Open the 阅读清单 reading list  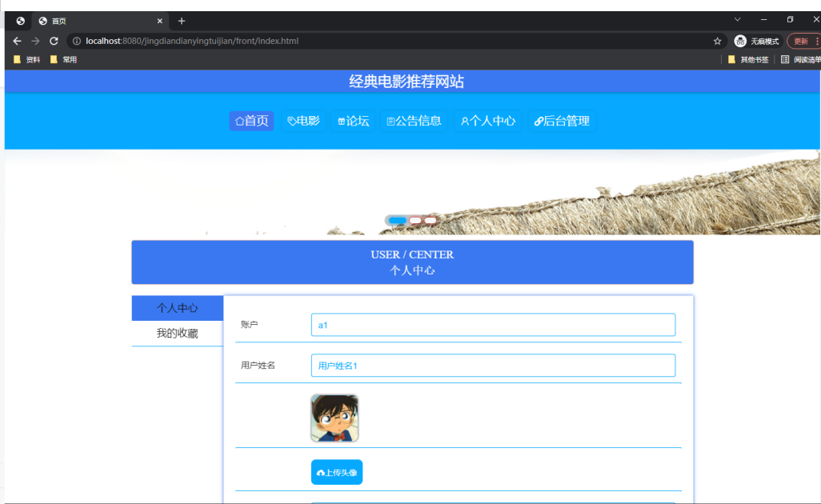800,60
